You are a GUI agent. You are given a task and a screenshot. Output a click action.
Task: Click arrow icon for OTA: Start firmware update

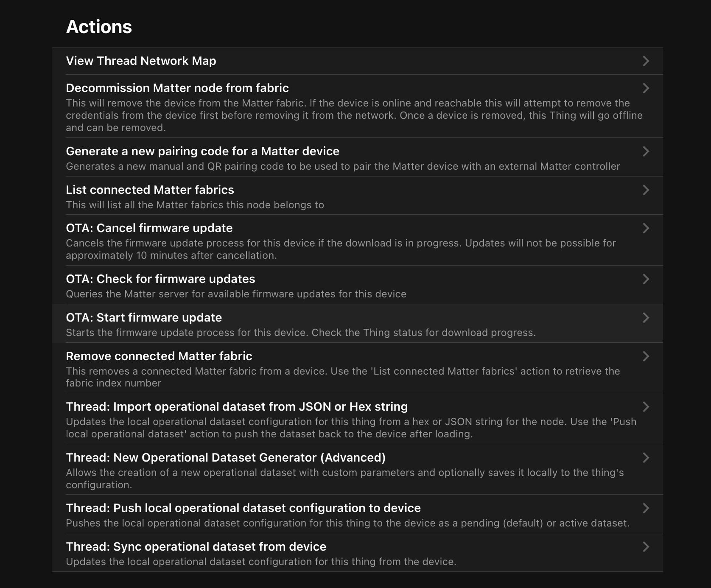pos(646,318)
